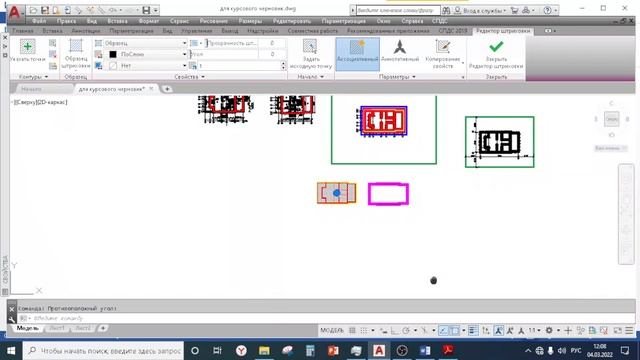Close the Hatch Editor with green checkmark

(496, 54)
